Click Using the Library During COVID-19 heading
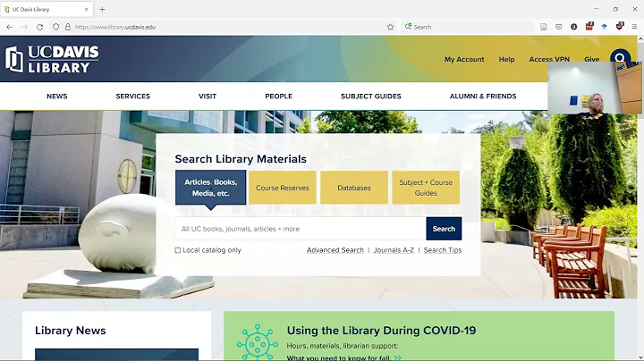 tap(381, 331)
